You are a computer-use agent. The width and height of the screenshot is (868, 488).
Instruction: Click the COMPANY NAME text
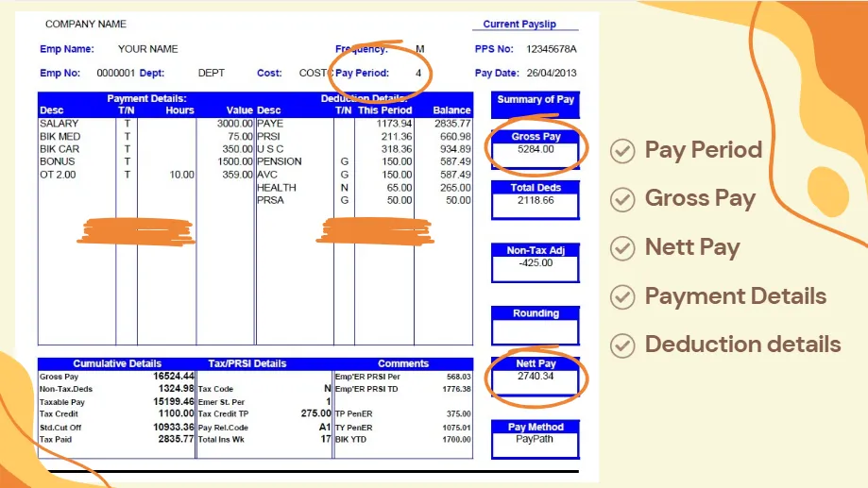tap(86, 25)
